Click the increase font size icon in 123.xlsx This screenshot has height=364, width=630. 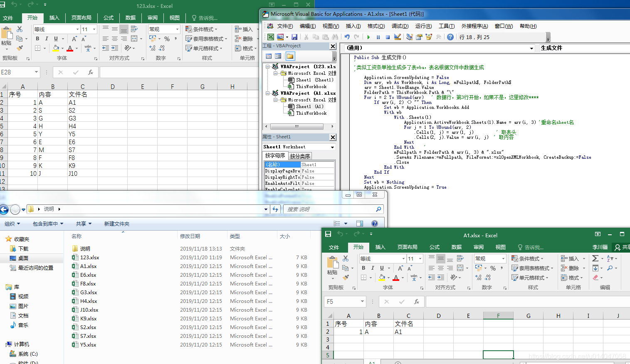tap(74, 39)
